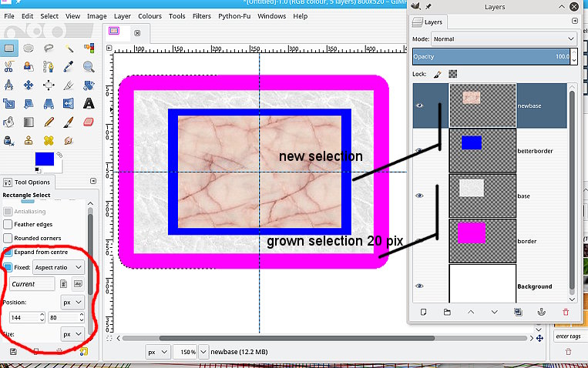Create a new layer in Layers panel
This screenshot has width=588, height=368.
[423, 312]
